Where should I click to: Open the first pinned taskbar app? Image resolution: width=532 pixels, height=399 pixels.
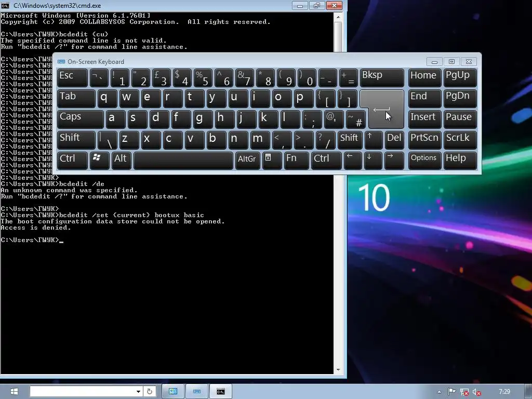point(173,392)
